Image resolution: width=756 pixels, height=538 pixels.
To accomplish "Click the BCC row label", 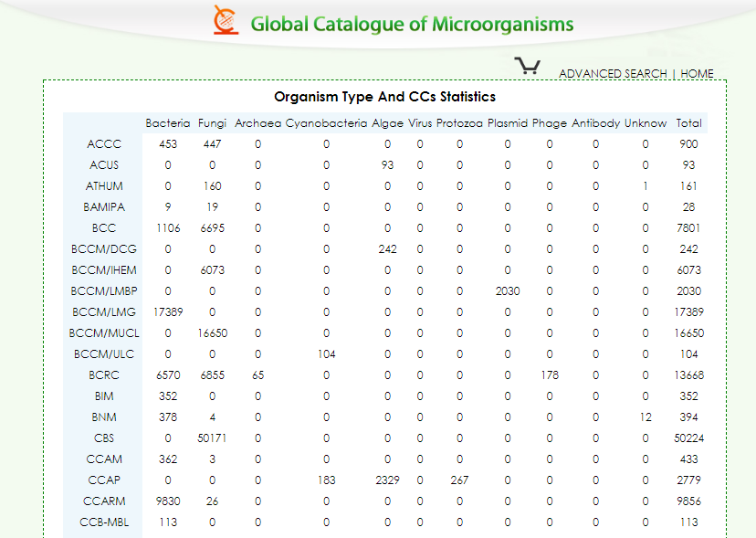I will pyautogui.click(x=104, y=228).
